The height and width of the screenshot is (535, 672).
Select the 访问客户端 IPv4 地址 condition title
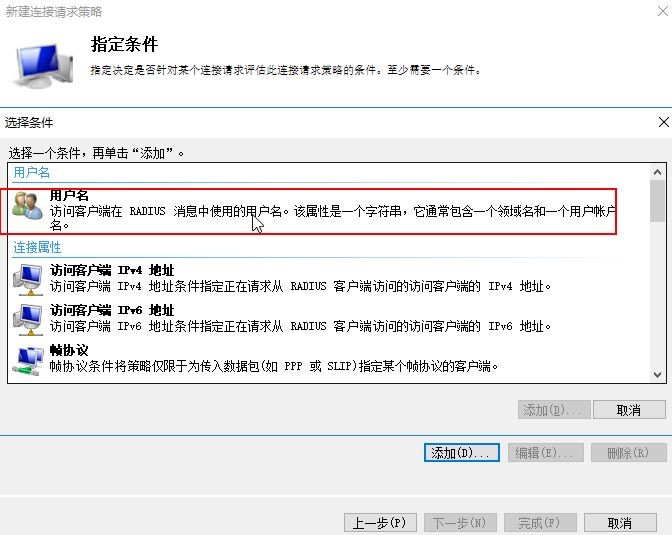pos(112,271)
